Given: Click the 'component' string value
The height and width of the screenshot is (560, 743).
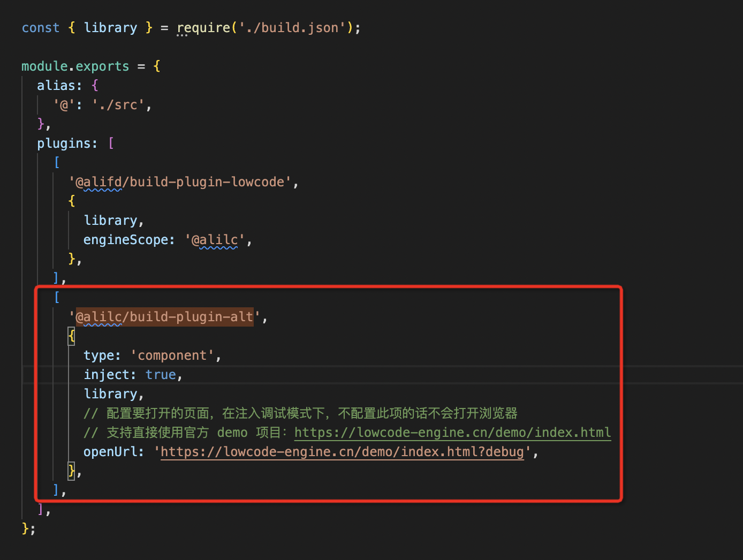Looking at the screenshot, I should click(172, 355).
